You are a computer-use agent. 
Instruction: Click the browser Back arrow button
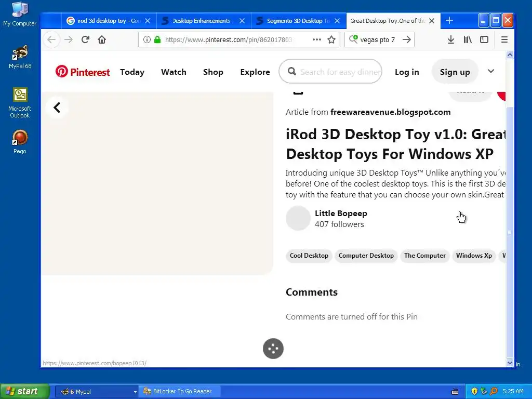click(51, 39)
